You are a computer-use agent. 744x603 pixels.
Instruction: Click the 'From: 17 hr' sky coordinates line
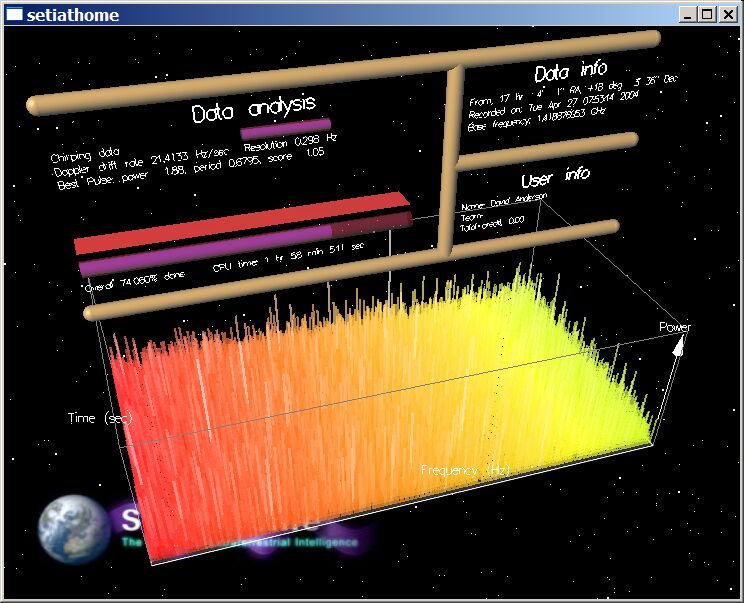coord(573,90)
